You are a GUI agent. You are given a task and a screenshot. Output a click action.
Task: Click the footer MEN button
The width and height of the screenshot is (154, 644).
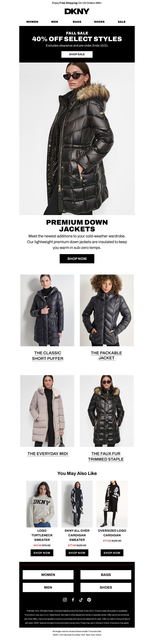(48, 587)
